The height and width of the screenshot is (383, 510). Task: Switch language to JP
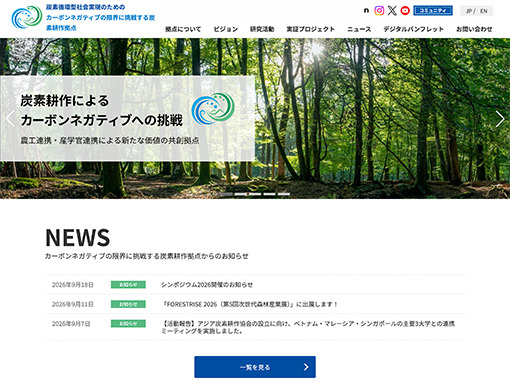coord(469,11)
